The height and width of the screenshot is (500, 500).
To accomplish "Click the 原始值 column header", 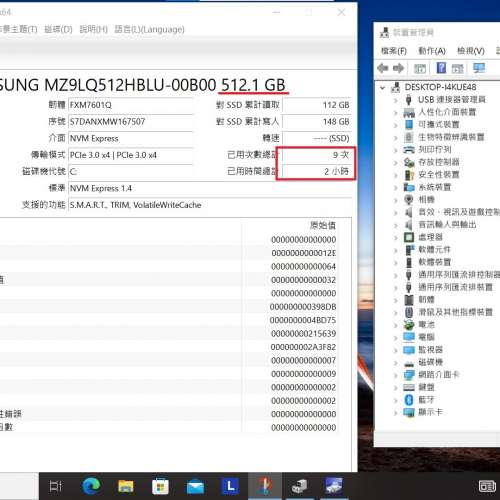I will pos(323,226).
